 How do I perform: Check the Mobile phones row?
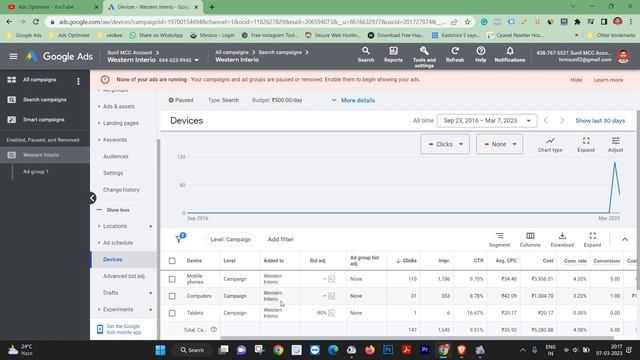pyautogui.click(x=172, y=279)
